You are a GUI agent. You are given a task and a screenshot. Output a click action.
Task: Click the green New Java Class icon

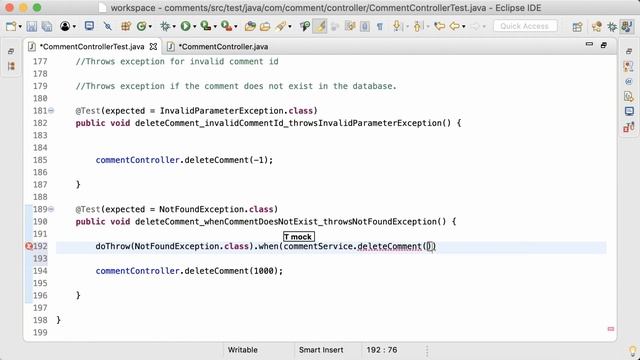point(141,27)
